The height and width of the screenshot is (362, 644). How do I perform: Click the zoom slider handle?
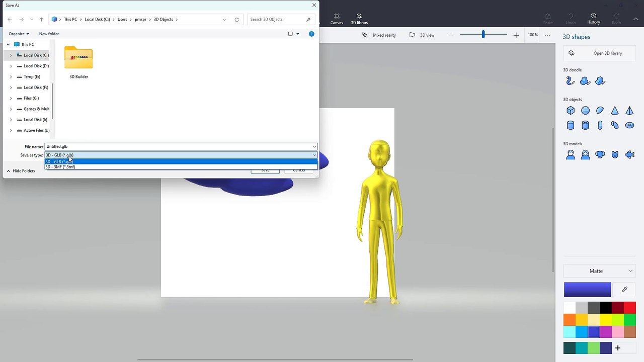point(483,34)
